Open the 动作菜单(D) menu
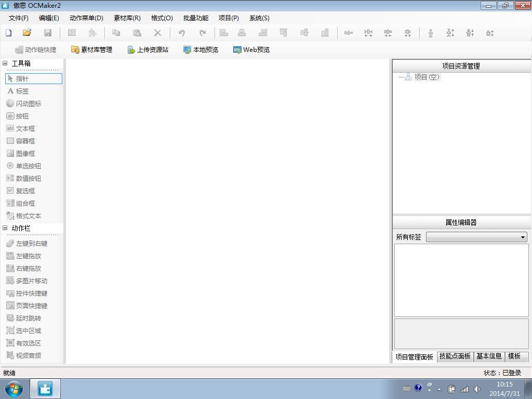 click(86, 18)
